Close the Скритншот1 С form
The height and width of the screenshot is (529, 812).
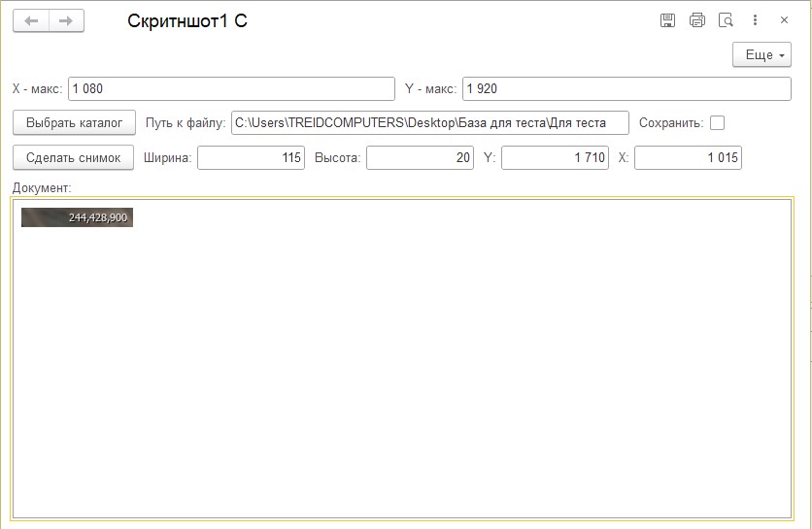784,20
